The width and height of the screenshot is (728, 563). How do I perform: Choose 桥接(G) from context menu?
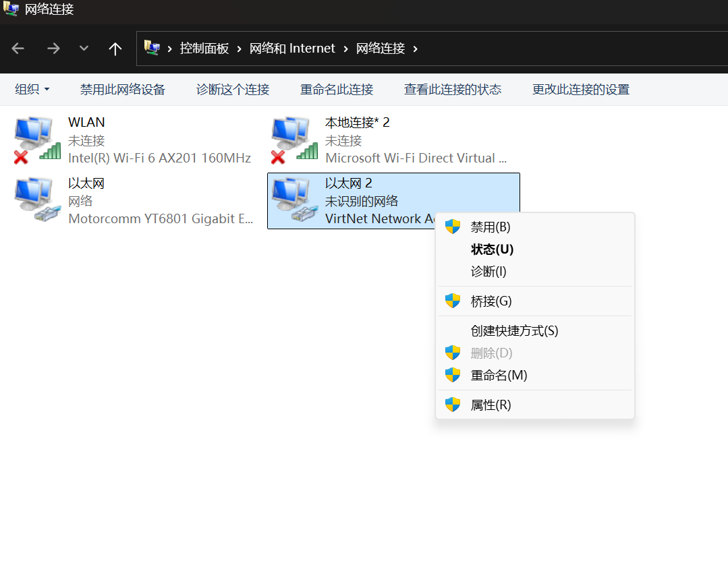[x=535, y=301]
